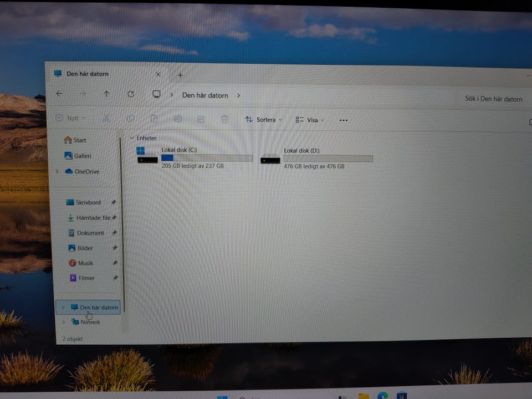Viewport: 532px width, 399px height.
Task: Click the monitor icon in address bar
Action: [x=156, y=94]
